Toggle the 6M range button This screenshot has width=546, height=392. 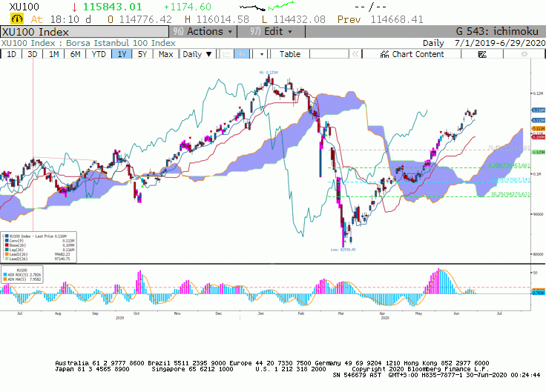coord(75,54)
